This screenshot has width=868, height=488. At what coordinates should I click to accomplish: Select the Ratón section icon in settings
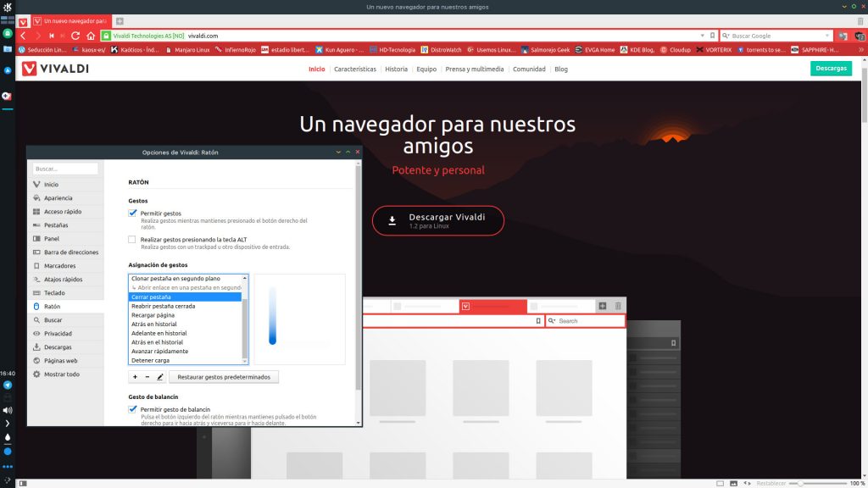(37, 306)
